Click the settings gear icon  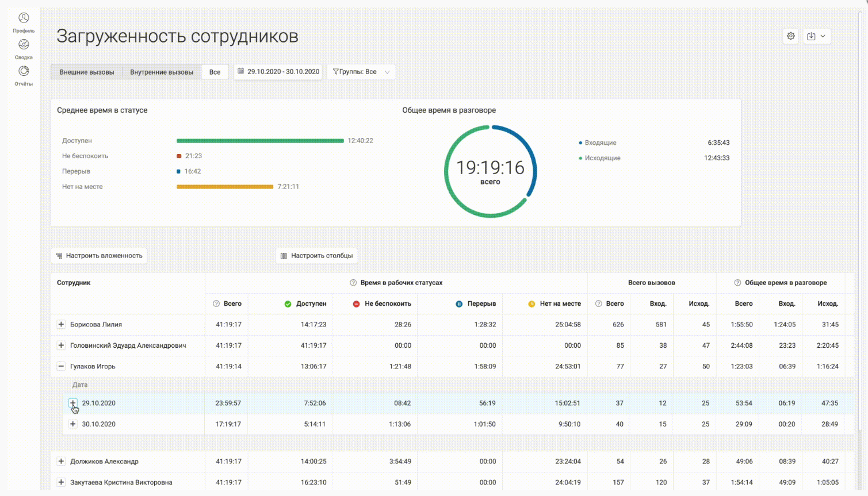coord(791,36)
